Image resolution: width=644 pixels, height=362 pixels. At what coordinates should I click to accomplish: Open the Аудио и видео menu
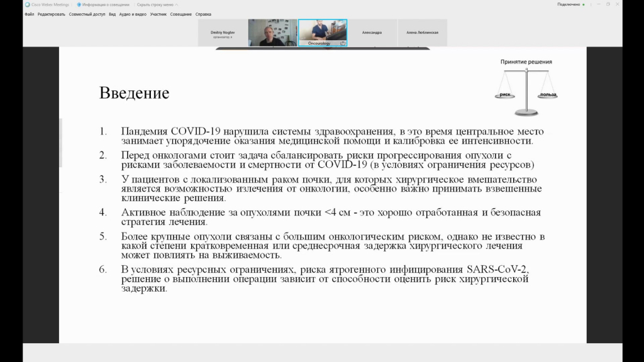click(133, 14)
